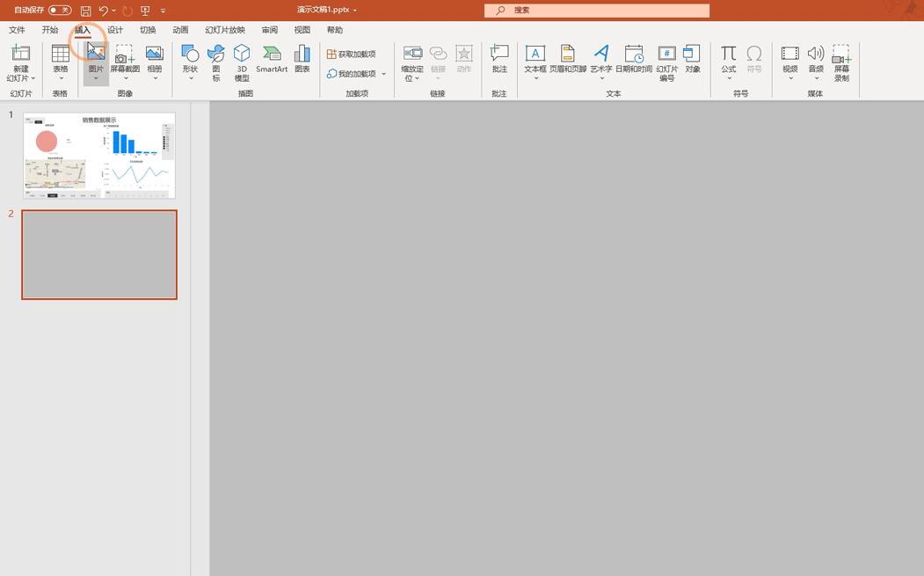The width and height of the screenshot is (924, 576).
Task: Click the 获取加载项 get add-ins button
Action: pyautogui.click(x=353, y=53)
